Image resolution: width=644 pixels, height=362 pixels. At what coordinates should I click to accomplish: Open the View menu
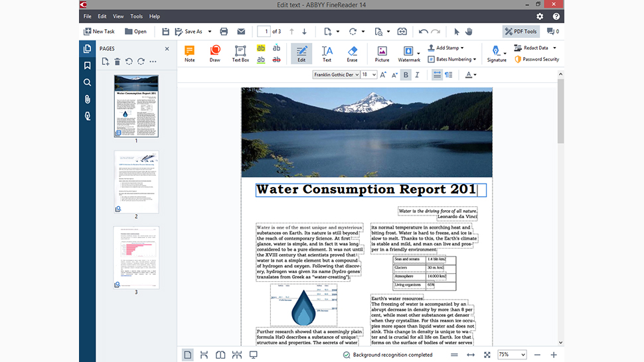click(x=118, y=17)
